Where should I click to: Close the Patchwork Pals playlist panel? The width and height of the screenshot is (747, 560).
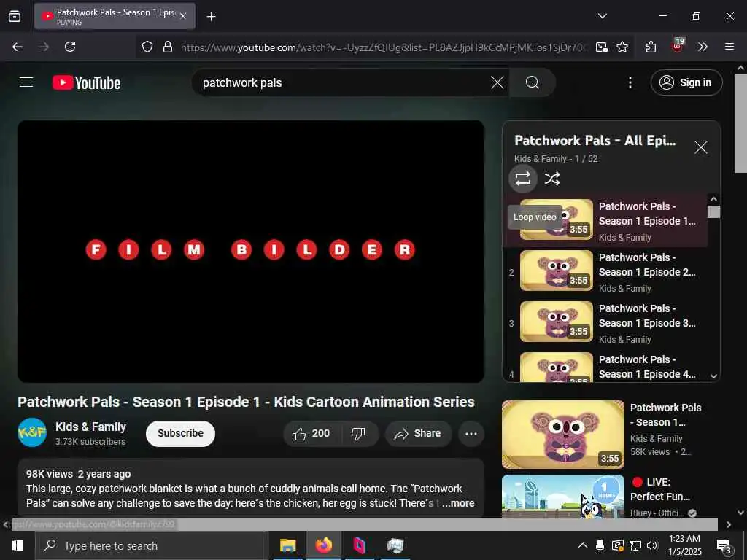point(700,147)
